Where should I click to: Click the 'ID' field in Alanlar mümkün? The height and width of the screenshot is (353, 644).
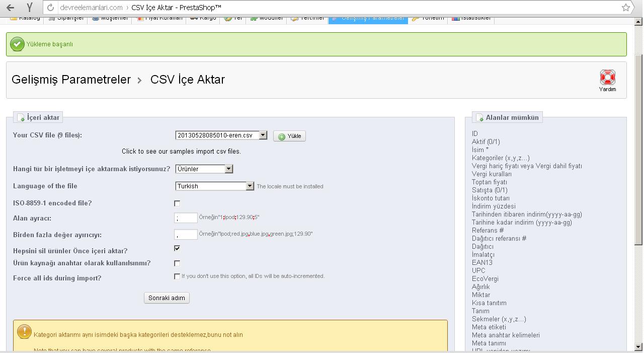pos(475,134)
